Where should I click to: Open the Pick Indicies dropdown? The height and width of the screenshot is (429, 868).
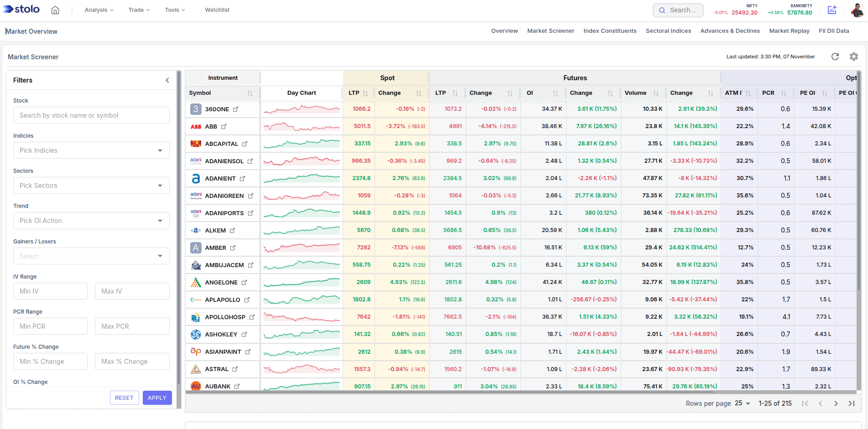[x=91, y=150]
